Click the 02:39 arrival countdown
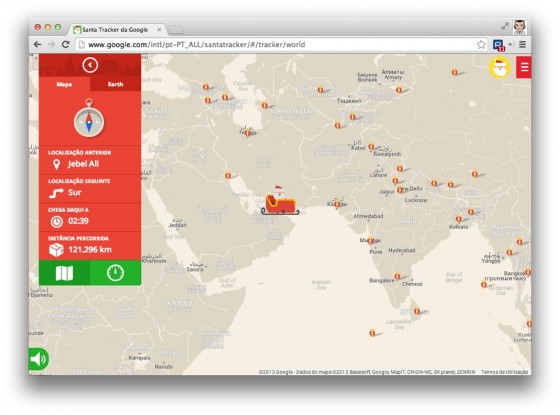Screen dimensions: 560x415 78,221
